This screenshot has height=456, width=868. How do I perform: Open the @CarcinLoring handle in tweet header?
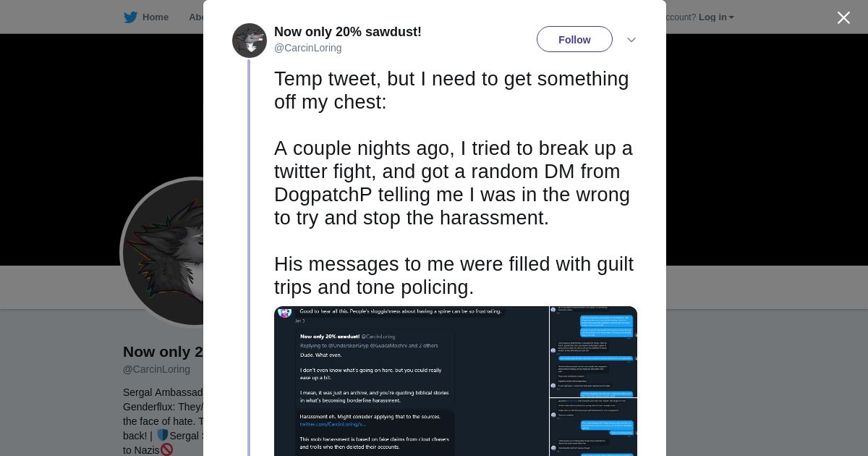coord(307,48)
